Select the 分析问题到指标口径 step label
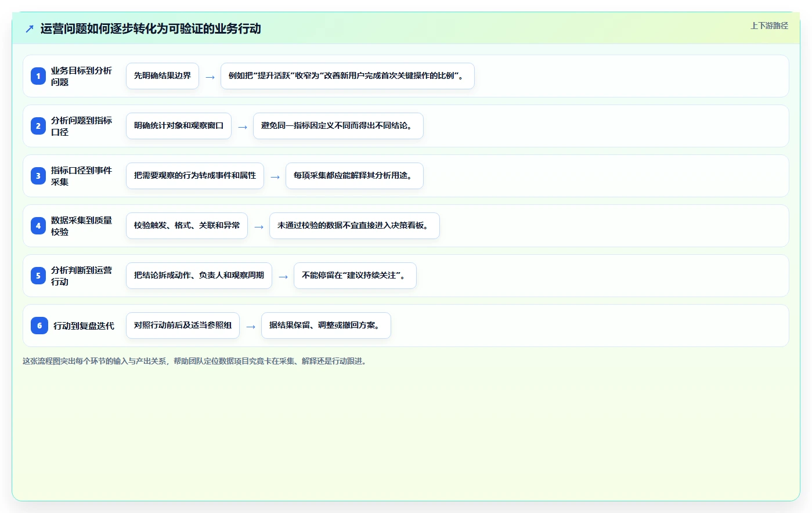 pyautogui.click(x=81, y=126)
